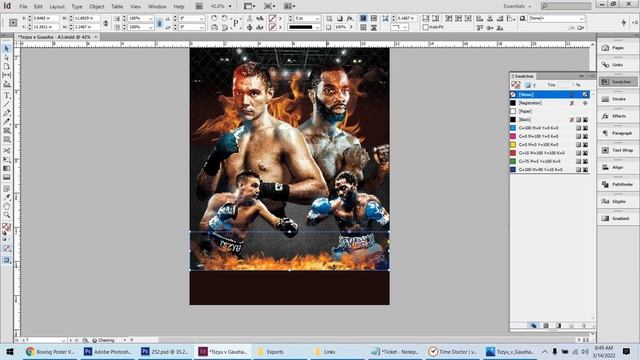The width and height of the screenshot is (640, 360).
Task: Open the Paragraph panel
Action: (618, 133)
